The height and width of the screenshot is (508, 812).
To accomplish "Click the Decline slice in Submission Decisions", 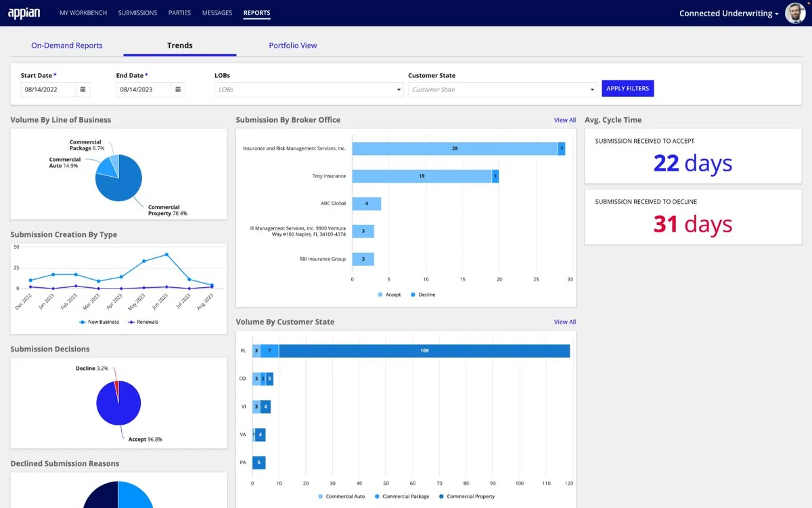I will [x=116, y=388].
